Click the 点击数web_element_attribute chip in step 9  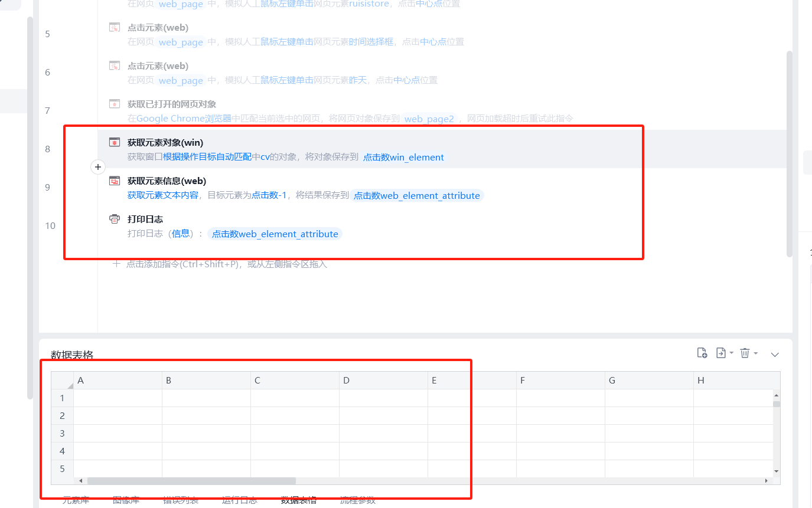click(x=417, y=195)
